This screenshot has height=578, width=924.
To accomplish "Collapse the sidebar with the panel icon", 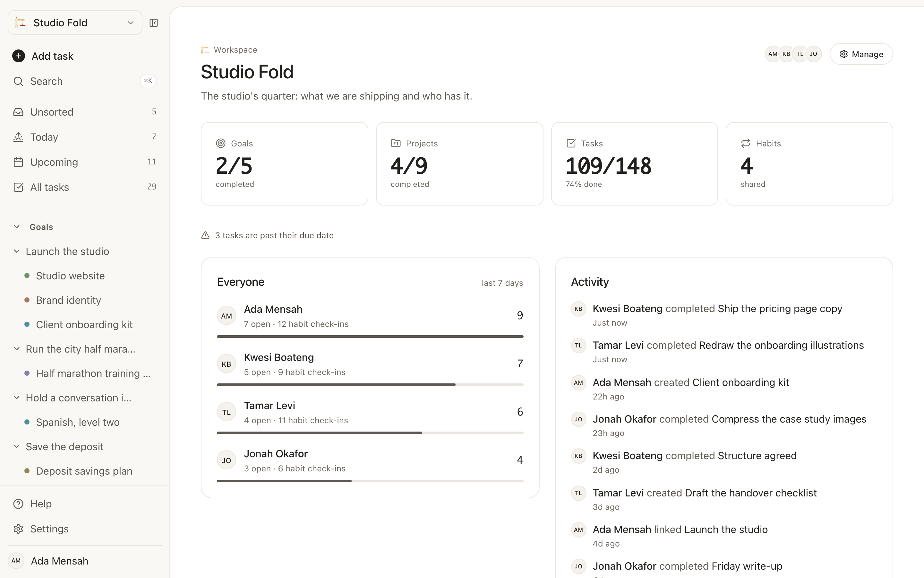I will [x=154, y=23].
